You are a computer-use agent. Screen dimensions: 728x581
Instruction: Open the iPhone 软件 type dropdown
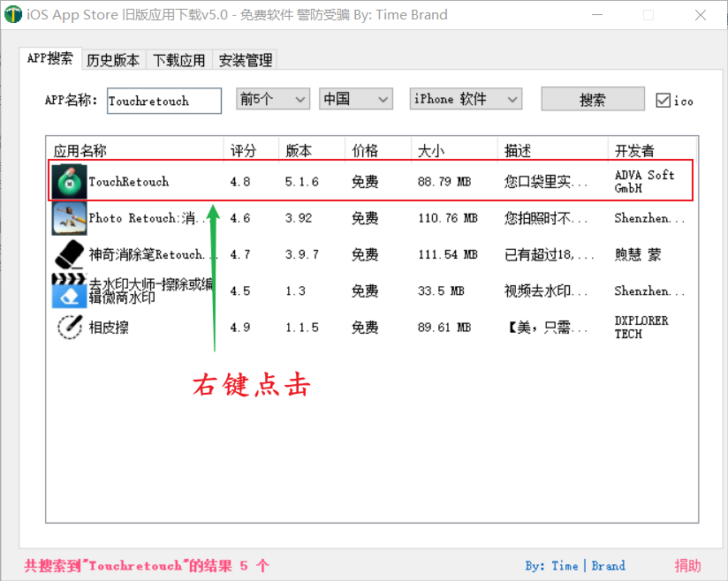pos(466,99)
